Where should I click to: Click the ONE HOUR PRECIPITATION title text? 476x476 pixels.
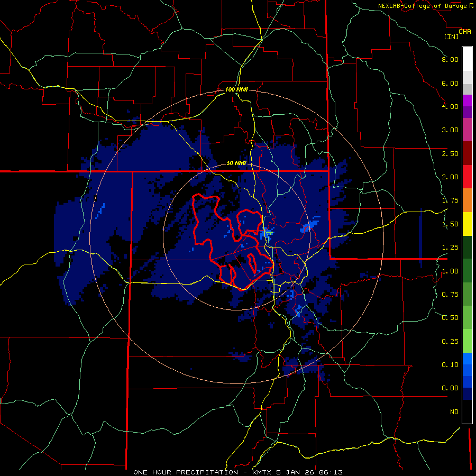186,472
